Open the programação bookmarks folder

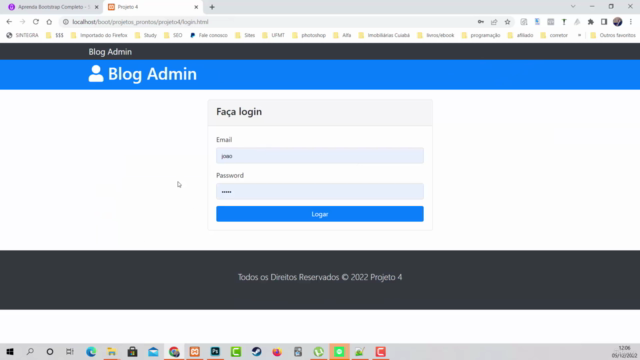pos(481,36)
